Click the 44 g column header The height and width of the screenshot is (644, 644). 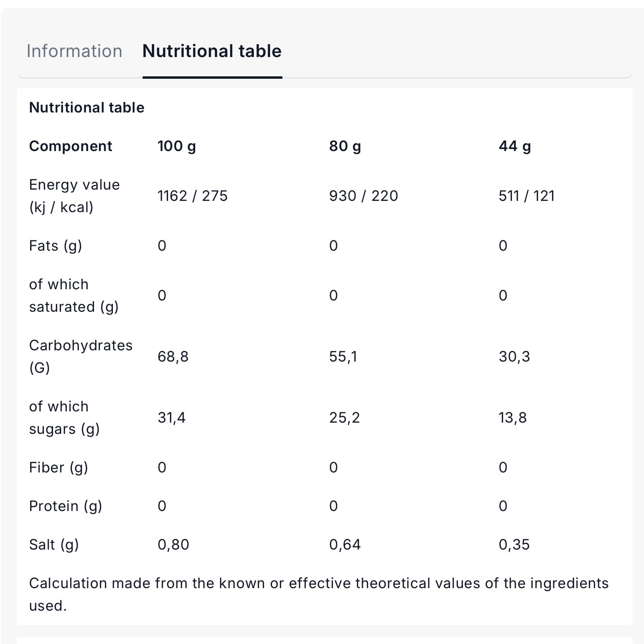point(514,146)
